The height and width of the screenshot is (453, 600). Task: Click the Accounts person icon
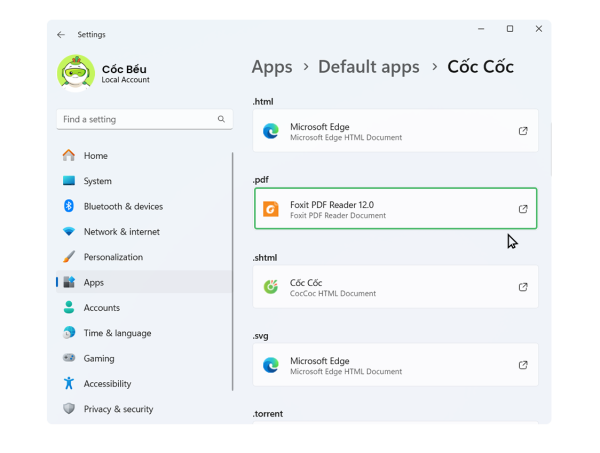69,307
